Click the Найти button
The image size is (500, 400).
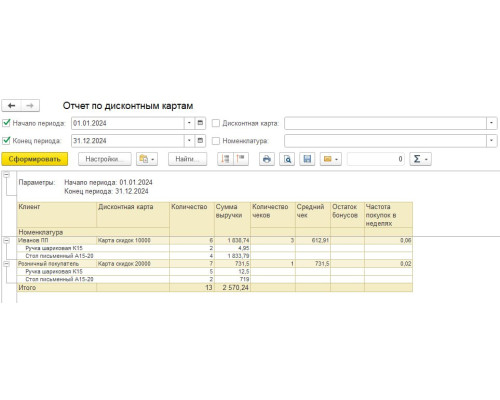(x=187, y=159)
